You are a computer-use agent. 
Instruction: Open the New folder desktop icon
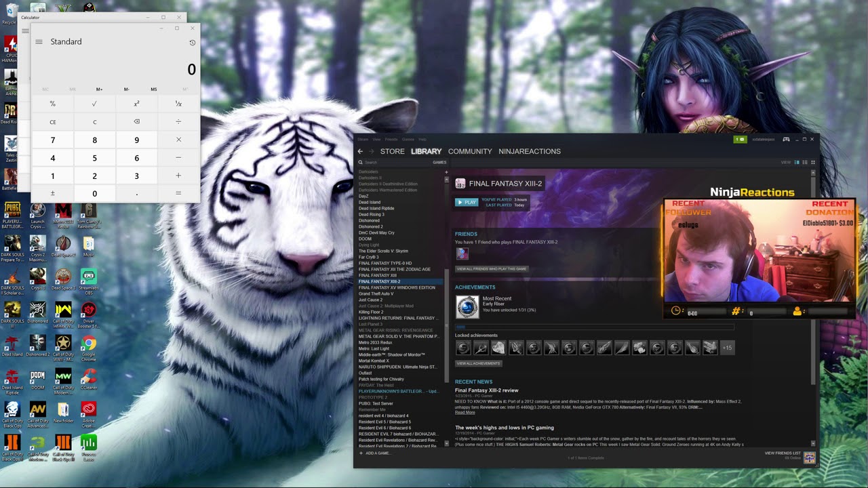(x=63, y=413)
